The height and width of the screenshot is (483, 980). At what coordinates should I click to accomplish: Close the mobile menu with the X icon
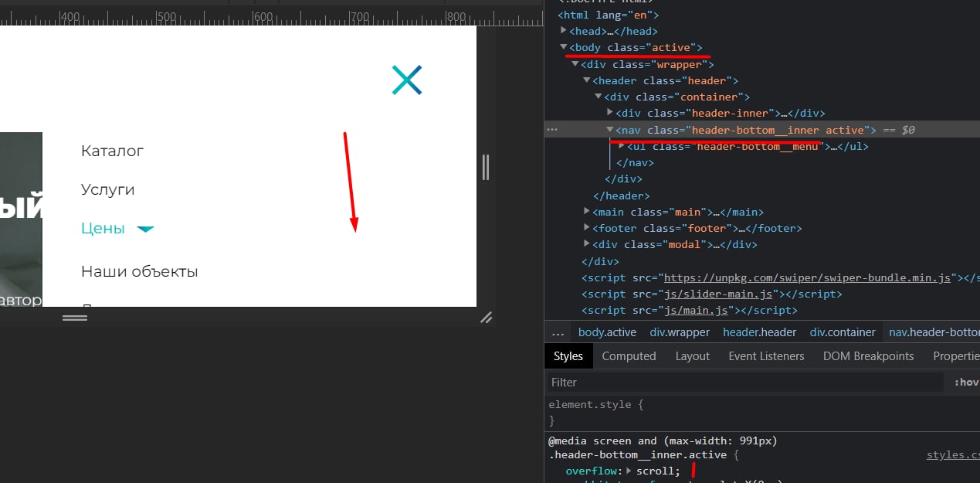tap(407, 80)
